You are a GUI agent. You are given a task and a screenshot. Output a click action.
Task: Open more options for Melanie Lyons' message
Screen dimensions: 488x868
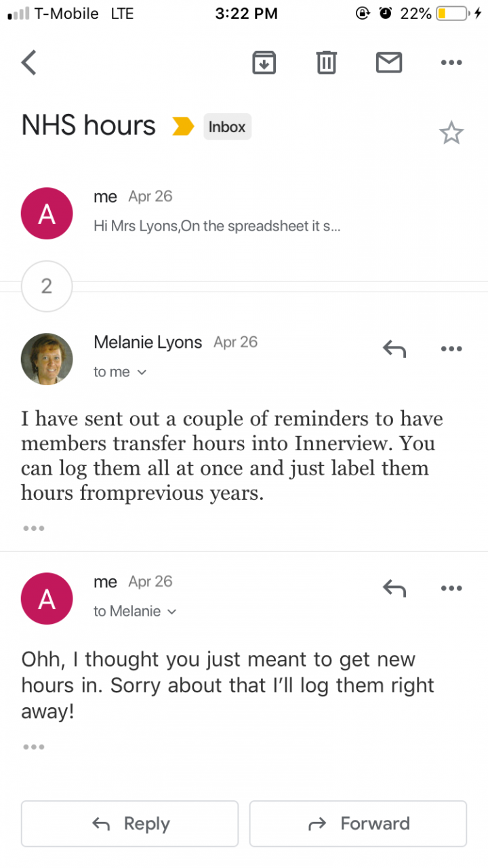click(x=451, y=349)
